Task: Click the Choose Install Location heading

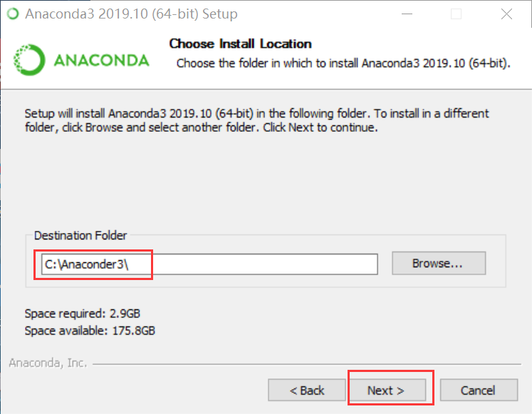Action: 240,43
